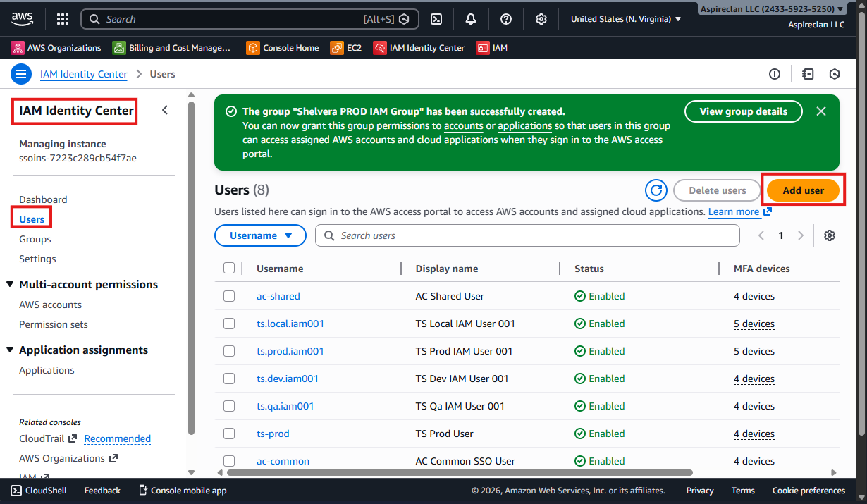Go to next page of users
867x504 pixels.
[x=801, y=235]
